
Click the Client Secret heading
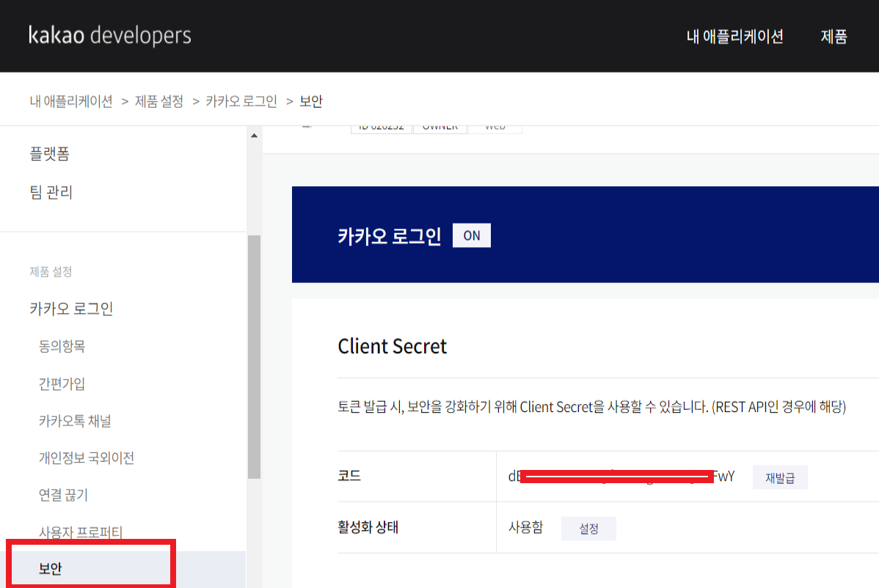[x=392, y=346]
